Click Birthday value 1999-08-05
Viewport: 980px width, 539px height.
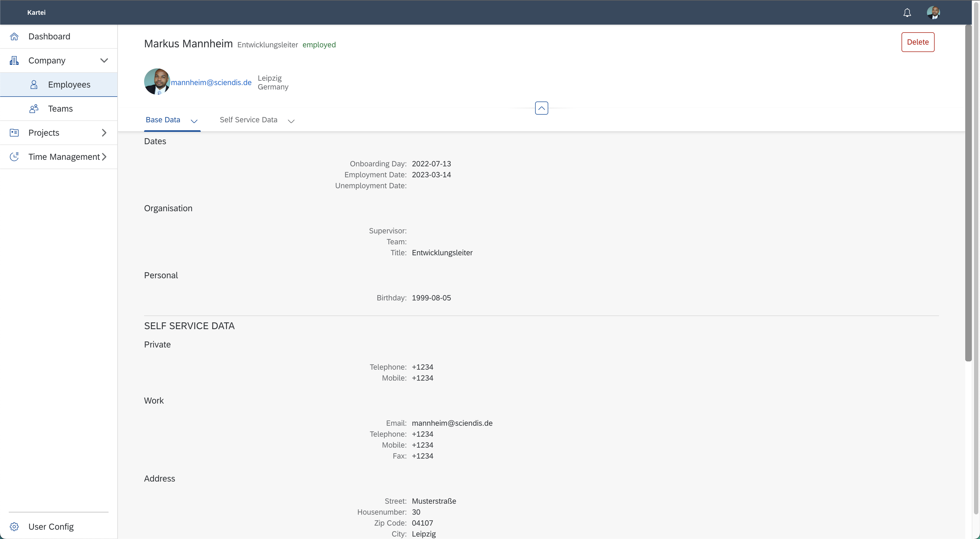pos(431,298)
